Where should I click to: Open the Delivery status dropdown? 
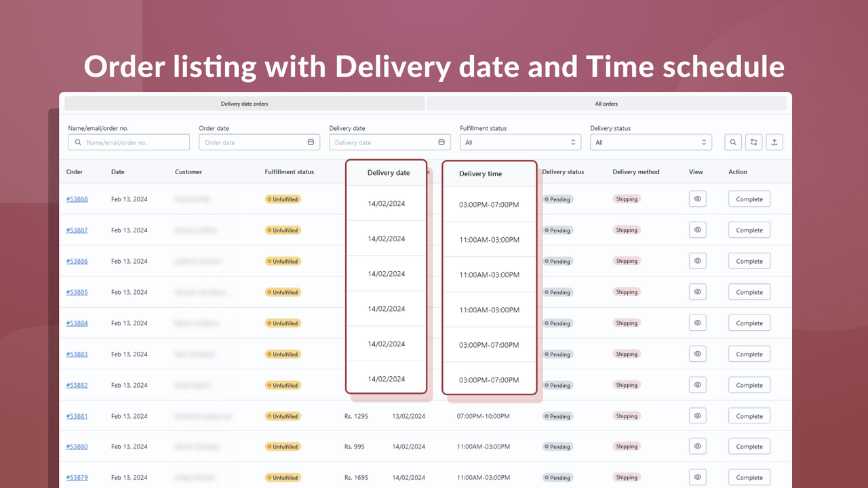click(651, 142)
